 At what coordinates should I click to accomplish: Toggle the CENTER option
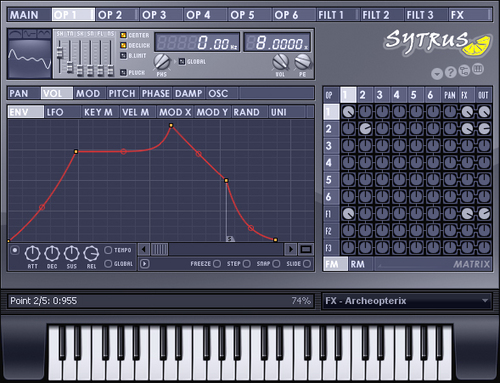click(x=123, y=35)
